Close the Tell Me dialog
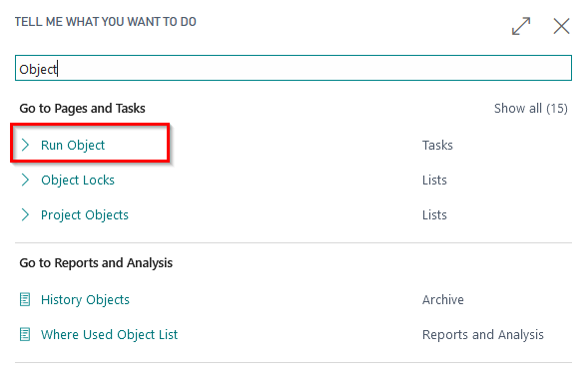The height and width of the screenshot is (375, 588). click(561, 26)
